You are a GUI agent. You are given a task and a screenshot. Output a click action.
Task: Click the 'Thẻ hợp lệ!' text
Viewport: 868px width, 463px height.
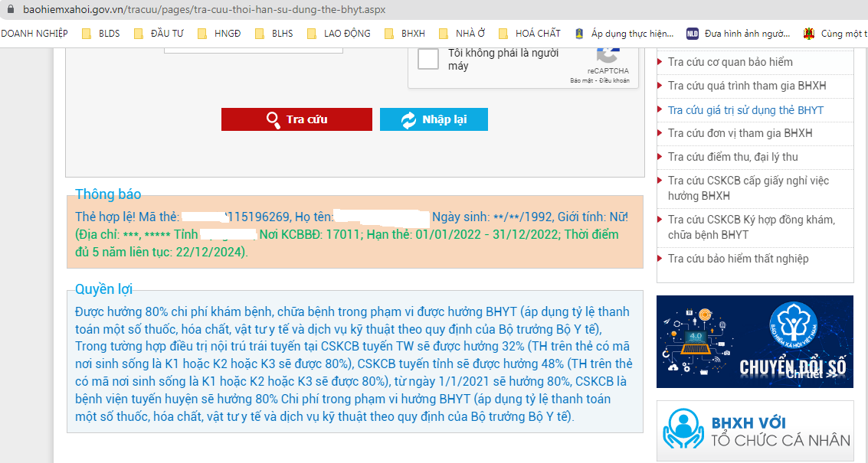point(105,217)
